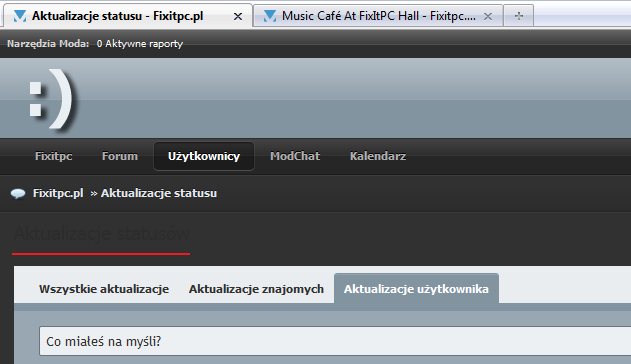Open 0 Aktywne raporty link

140,43
